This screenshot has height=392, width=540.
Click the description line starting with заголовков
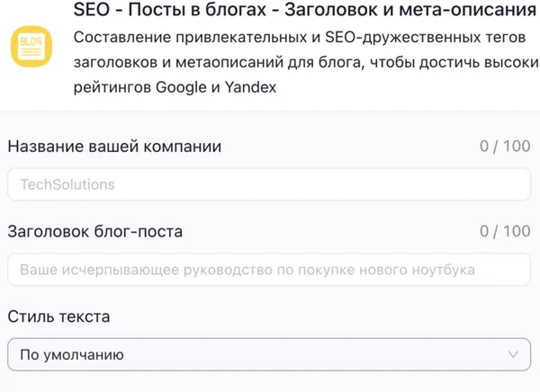(x=301, y=64)
